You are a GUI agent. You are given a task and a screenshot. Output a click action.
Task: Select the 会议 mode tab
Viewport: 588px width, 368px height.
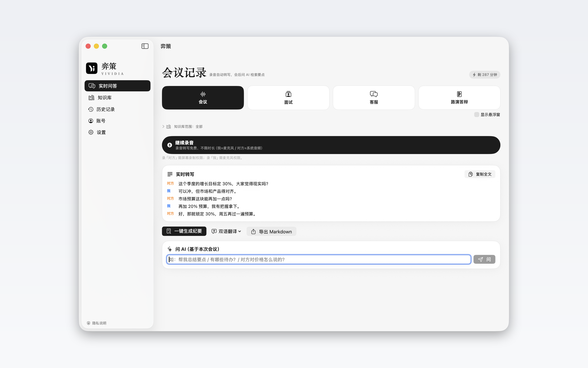tap(203, 98)
